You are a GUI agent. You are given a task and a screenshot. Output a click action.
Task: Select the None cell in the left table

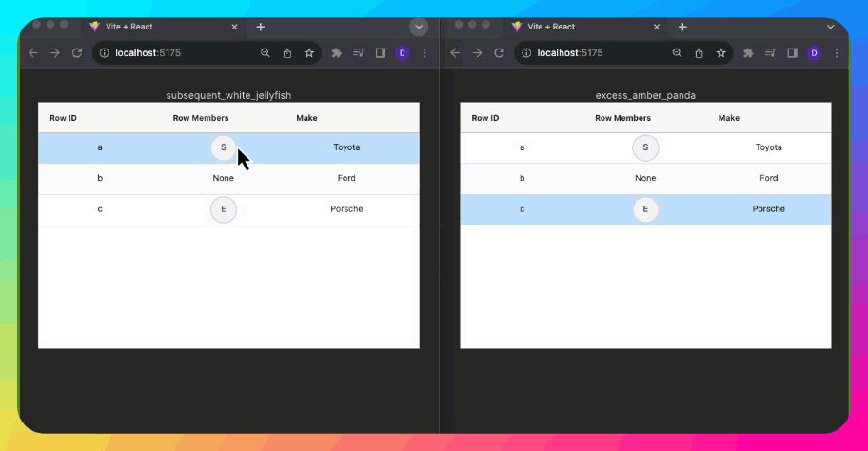223,178
